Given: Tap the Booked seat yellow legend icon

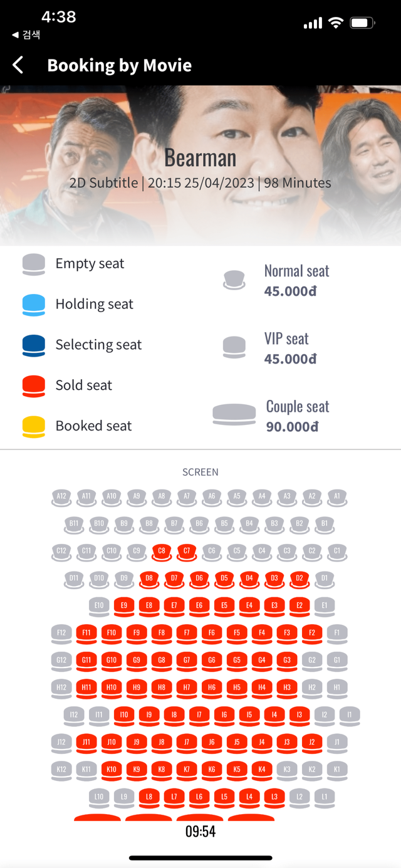Looking at the screenshot, I should tap(34, 426).
